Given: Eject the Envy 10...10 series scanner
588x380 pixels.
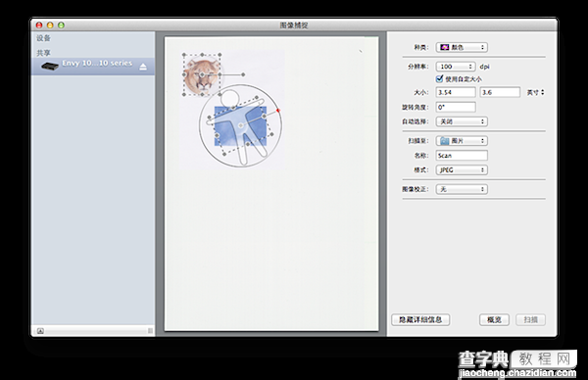Looking at the screenshot, I should [x=143, y=67].
